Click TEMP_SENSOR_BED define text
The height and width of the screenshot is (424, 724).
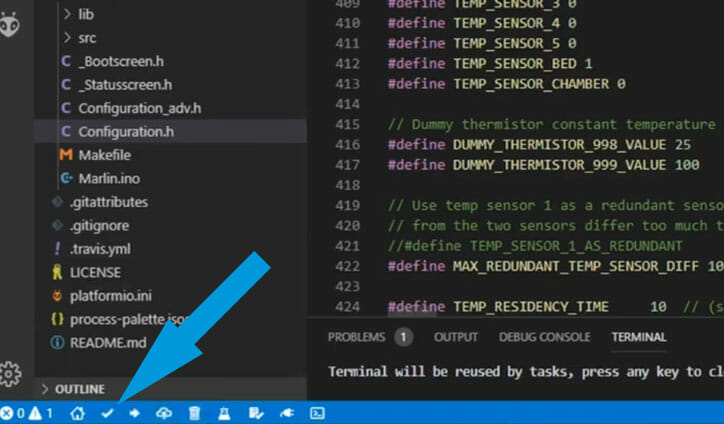pyautogui.click(x=515, y=64)
